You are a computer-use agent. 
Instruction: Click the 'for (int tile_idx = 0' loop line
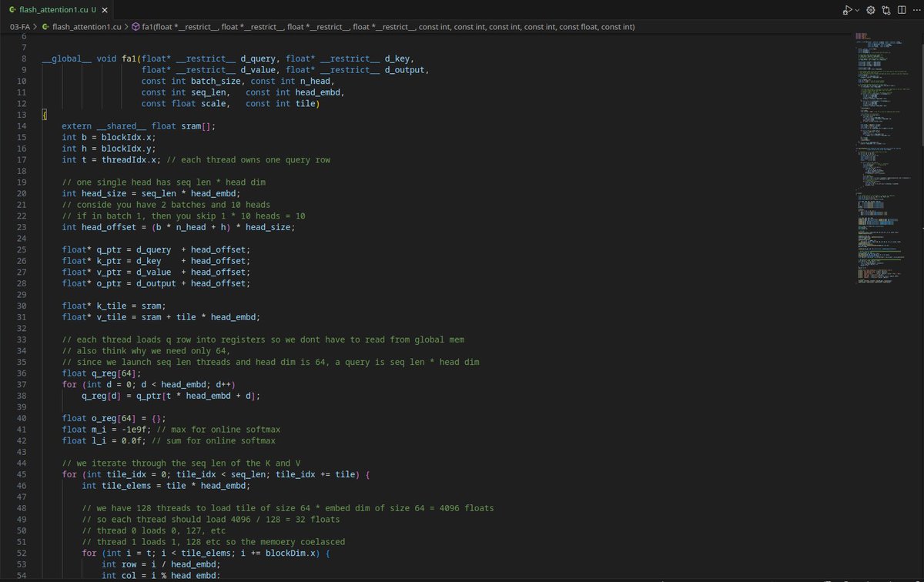(216, 474)
